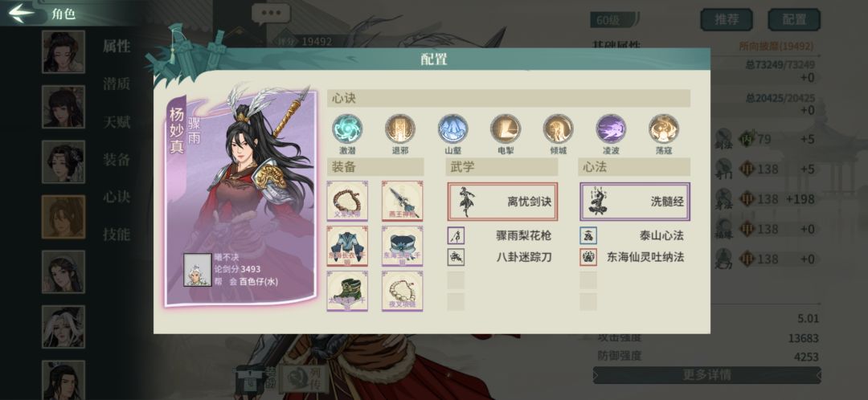
Task: Click the 配置 button at top right
Action: 794,19
